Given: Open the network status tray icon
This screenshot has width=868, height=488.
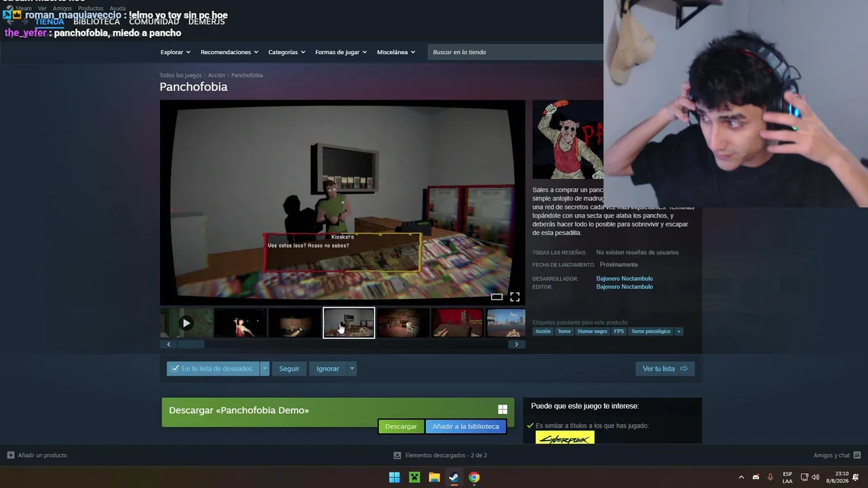Looking at the screenshot, I should pos(804,477).
